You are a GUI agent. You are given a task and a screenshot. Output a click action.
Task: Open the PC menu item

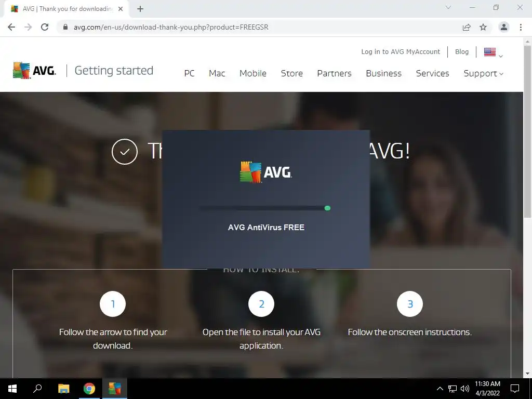pyautogui.click(x=189, y=73)
